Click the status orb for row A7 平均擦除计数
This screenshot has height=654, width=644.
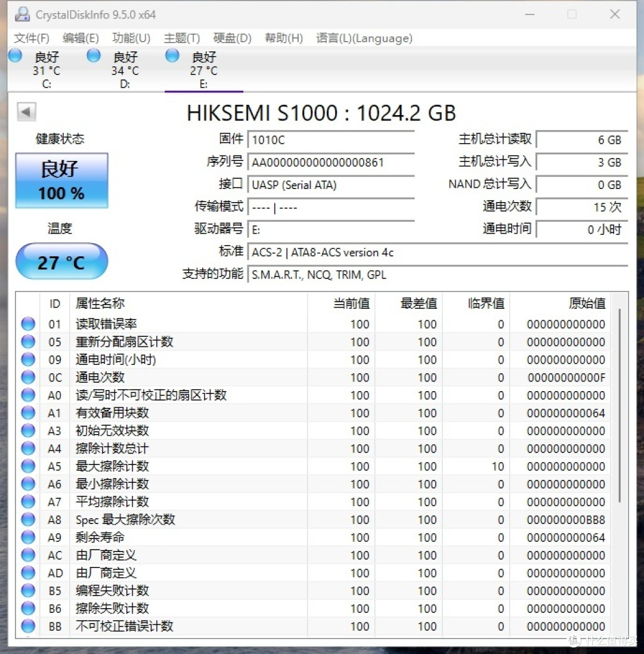pos(28,502)
